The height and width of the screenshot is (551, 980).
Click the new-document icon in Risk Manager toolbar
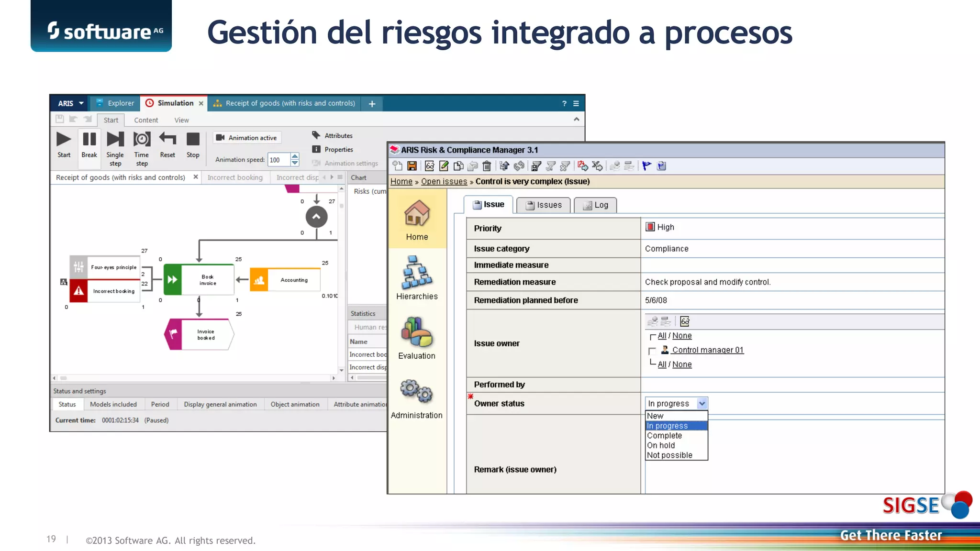pos(397,166)
